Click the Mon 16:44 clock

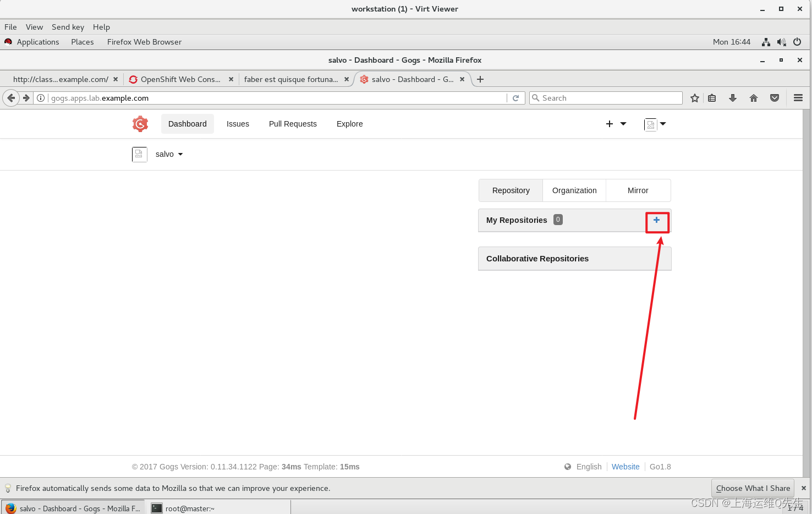[x=732, y=42]
